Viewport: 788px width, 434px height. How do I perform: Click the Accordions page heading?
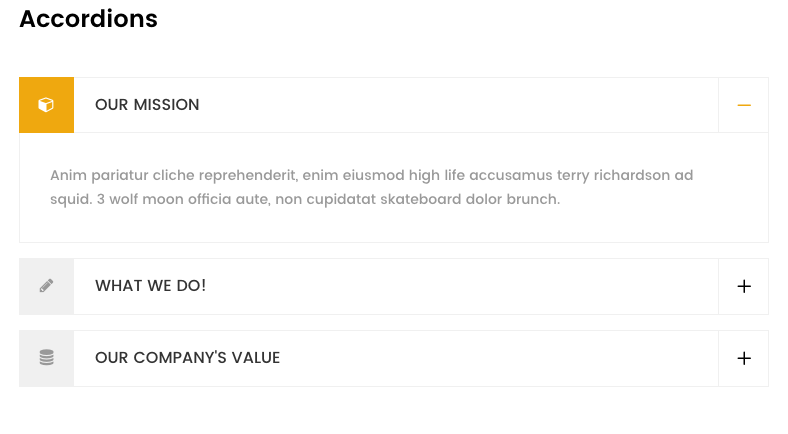pos(88,19)
